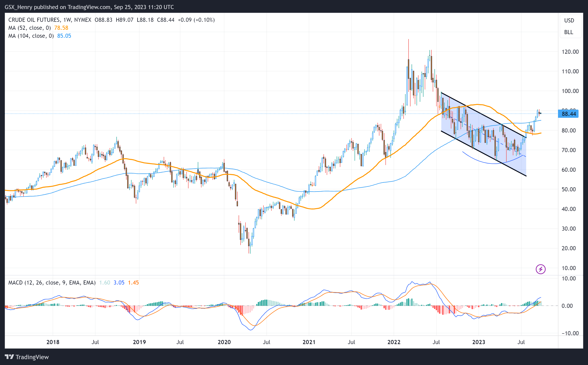Image resolution: width=588 pixels, height=365 pixels.
Task: Click the orange 78.58 MA value
Action: click(61, 28)
